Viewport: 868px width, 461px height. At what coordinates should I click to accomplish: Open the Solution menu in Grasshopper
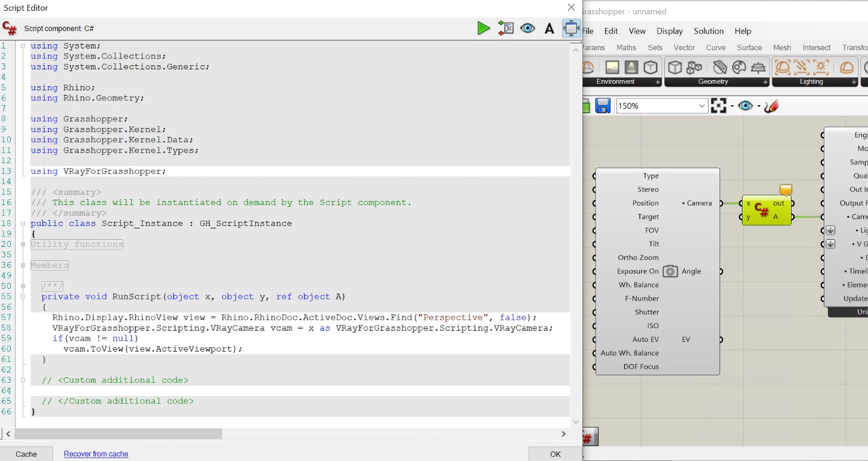(x=708, y=31)
